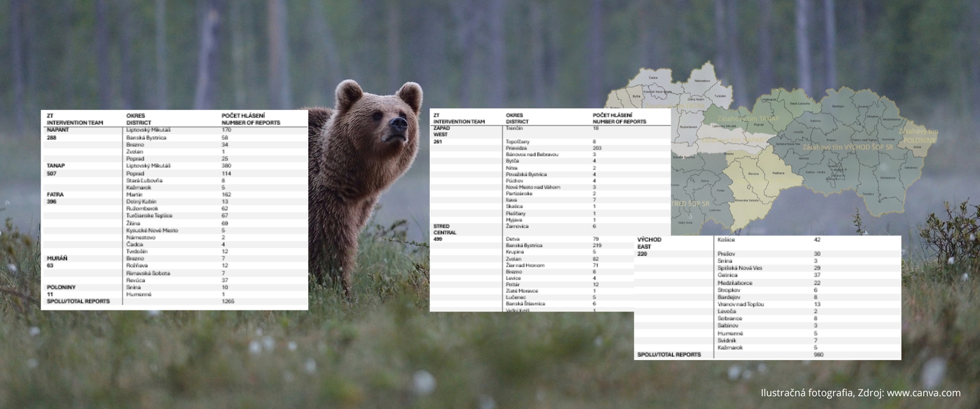This screenshot has height=409, width=980.
Task: Click the 'FATRA' team label
Action: coord(55,194)
